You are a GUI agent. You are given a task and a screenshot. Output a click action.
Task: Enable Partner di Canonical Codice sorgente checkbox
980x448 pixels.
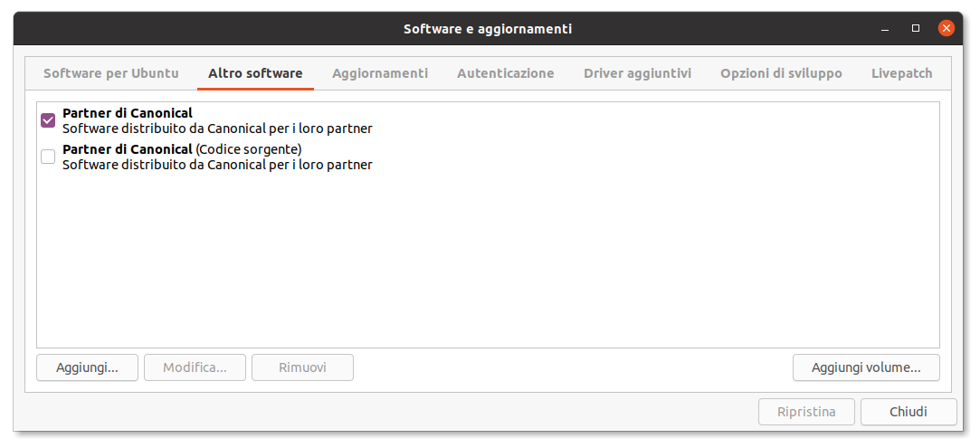coord(48,157)
